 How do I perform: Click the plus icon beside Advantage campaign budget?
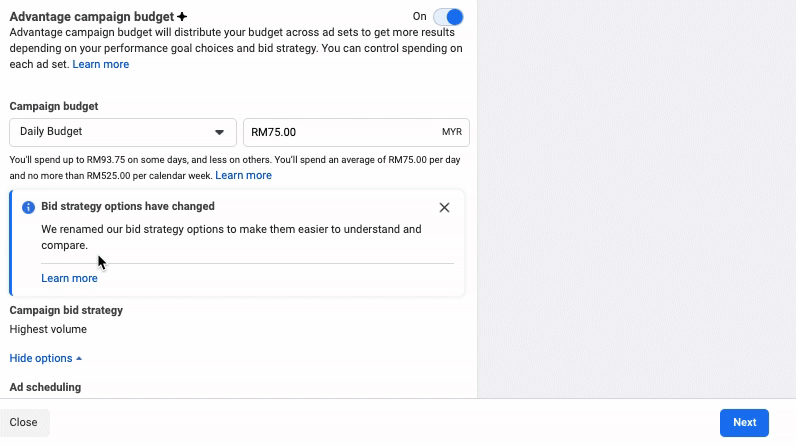[182, 17]
